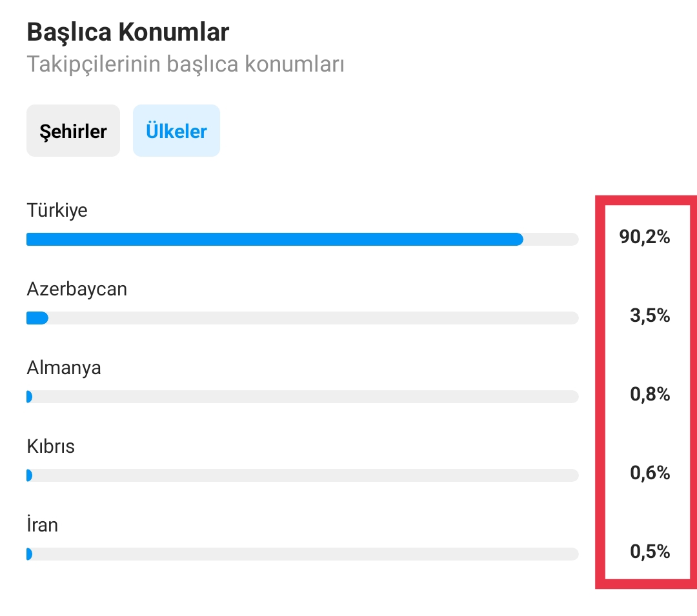Click the Türkiye country label
Screen dimensions: 697x616
pyautogui.click(x=57, y=210)
